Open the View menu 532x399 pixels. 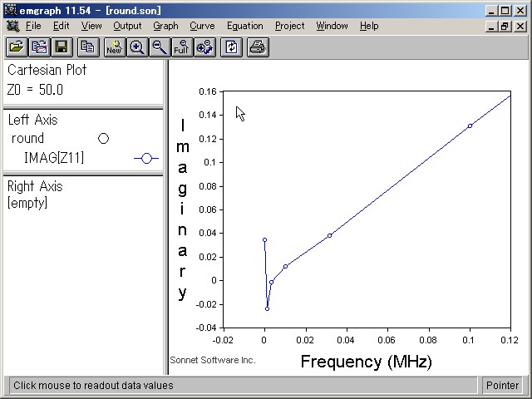tap(91, 26)
